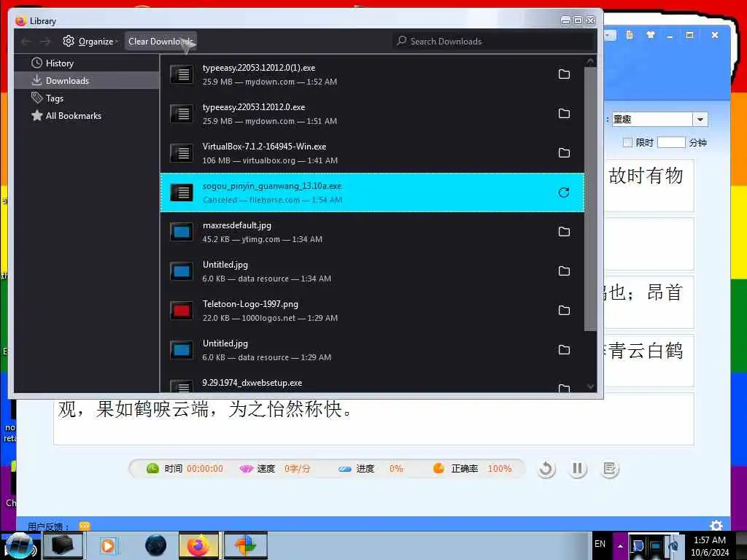Click the document icon in typing app titlebar
Image resolution: width=747 pixels, height=560 pixels.
click(630, 35)
